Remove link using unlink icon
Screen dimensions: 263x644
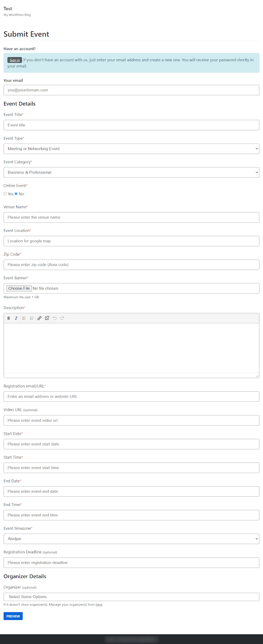[47, 318]
